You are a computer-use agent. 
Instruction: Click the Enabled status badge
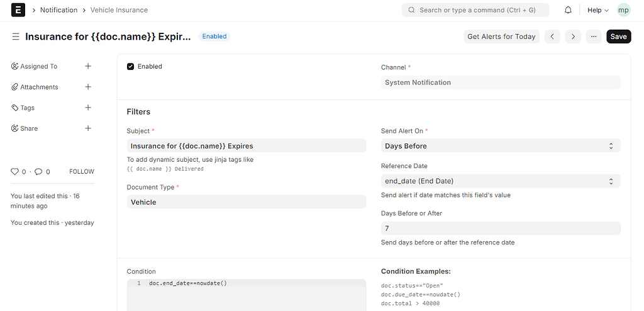click(x=214, y=37)
